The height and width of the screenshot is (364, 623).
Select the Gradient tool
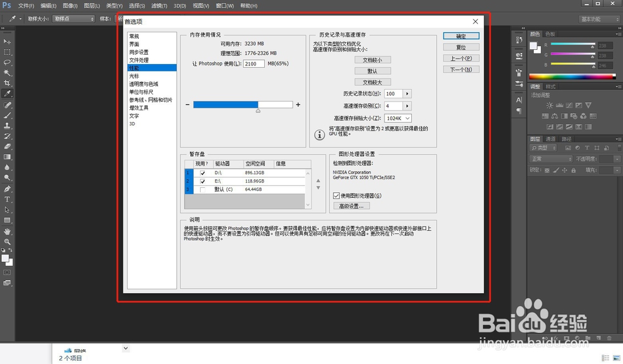point(7,157)
